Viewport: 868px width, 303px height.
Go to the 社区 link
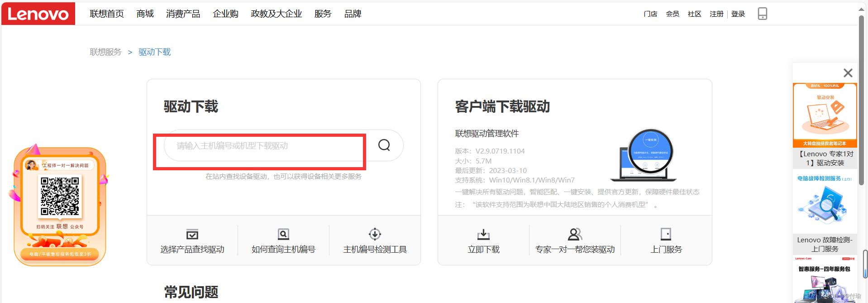[x=695, y=14]
